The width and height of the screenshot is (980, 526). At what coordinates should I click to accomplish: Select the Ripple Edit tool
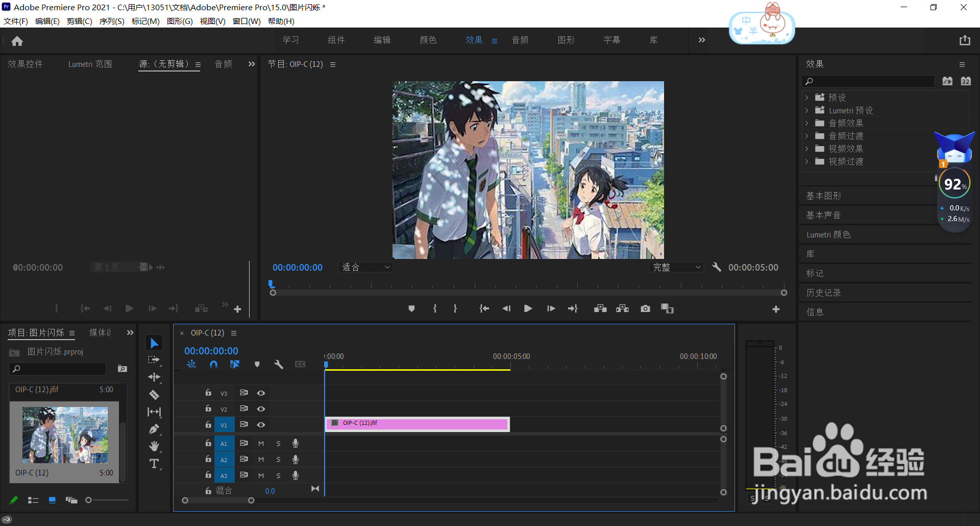[154, 377]
